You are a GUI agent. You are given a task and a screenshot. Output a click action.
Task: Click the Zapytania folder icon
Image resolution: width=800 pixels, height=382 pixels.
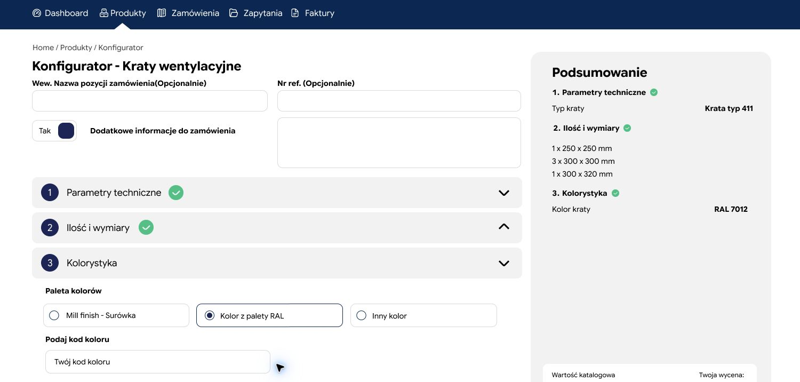tap(233, 13)
